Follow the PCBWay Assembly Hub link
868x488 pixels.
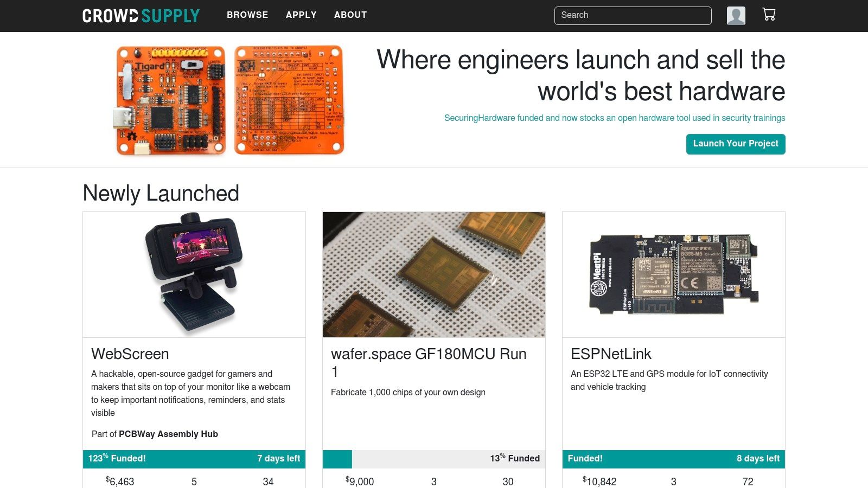coord(168,434)
